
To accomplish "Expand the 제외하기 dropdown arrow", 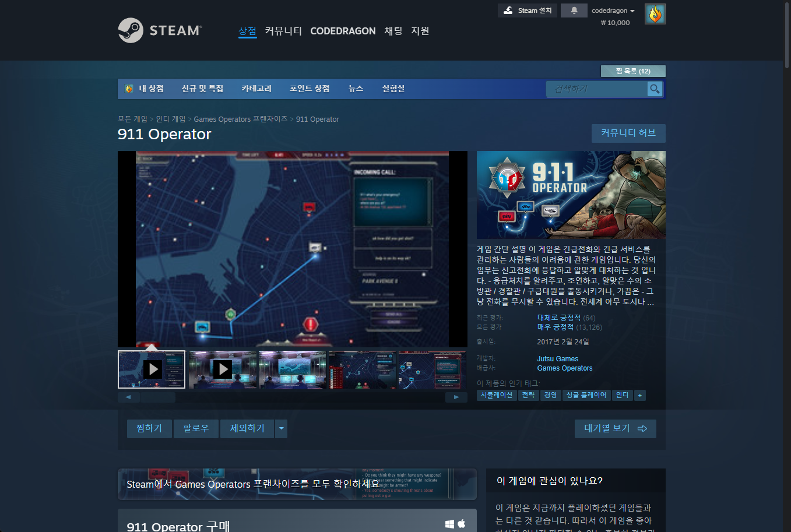I will (282, 429).
